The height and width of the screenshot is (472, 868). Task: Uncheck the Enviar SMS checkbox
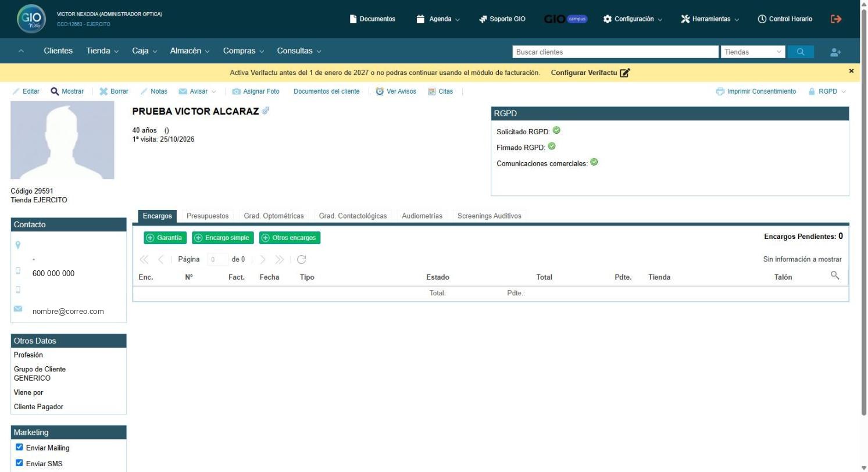(19, 463)
